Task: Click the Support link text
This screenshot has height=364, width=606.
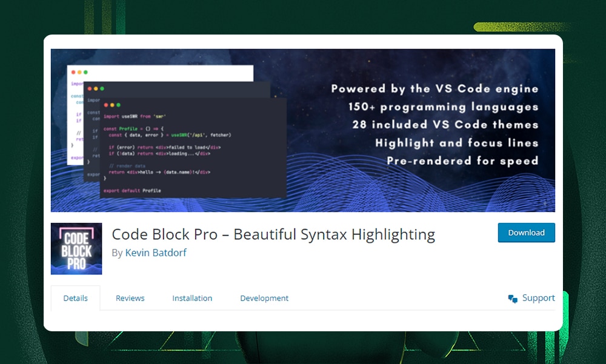Action: (x=538, y=297)
